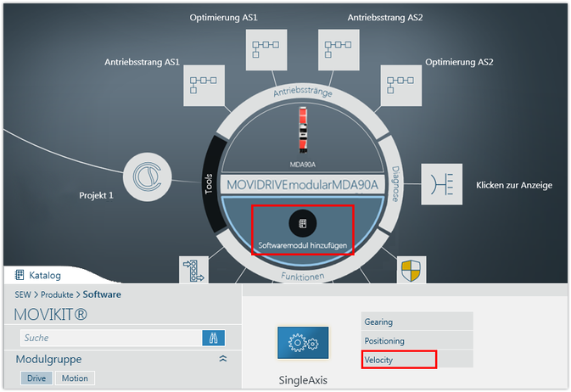This screenshot has height=392, width=571.
Task: Click the SingleAxis gear thumbnail
Action: pyautogui.click(x=303, y=344)
